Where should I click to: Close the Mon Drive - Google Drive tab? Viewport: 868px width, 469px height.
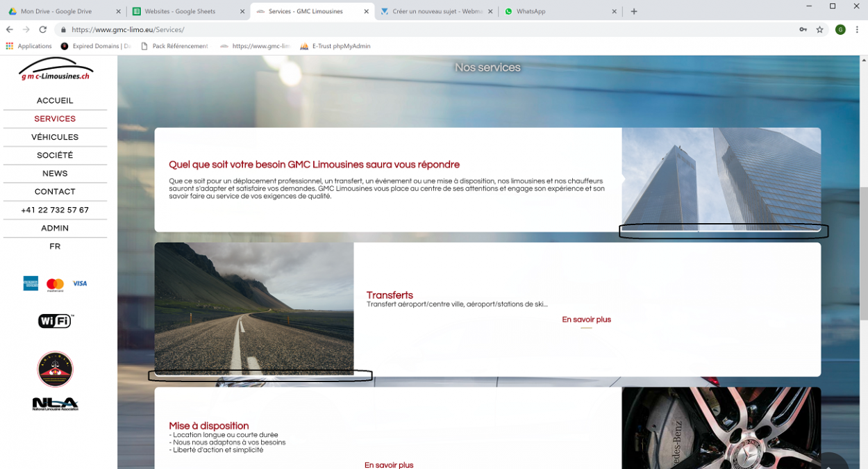[118, 12]
